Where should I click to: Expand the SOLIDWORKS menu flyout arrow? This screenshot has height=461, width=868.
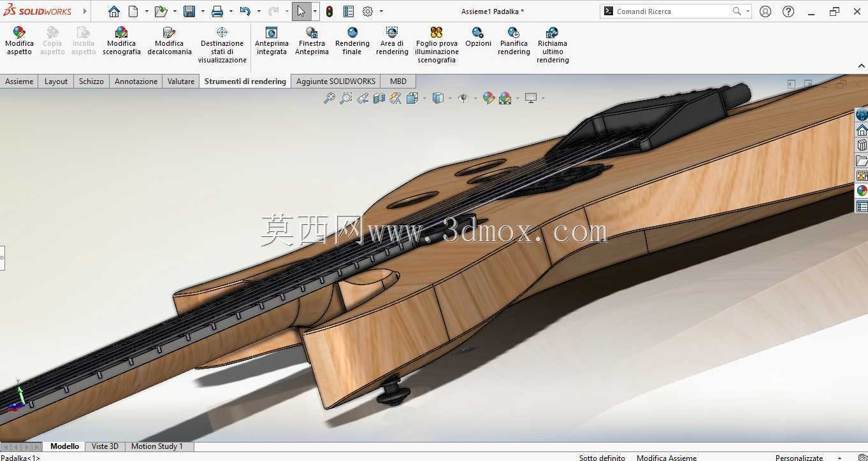tap(85, 11)
